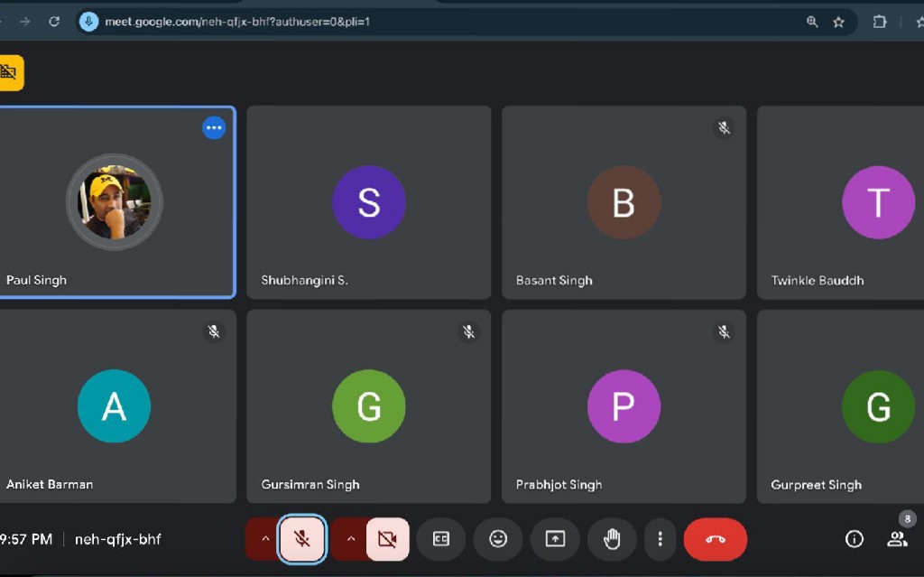Select Basant Singh's avatar circle
This screenshot has width=924, height=577.
click(x=624, y=202)
